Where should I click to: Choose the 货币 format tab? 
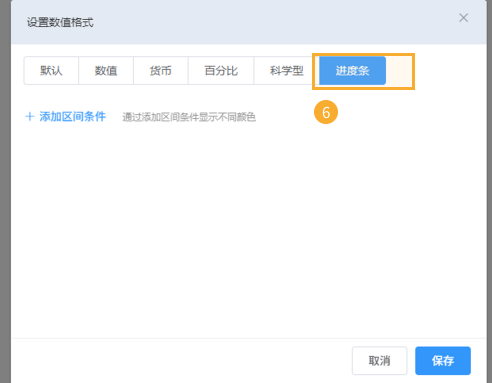[161, 71]
